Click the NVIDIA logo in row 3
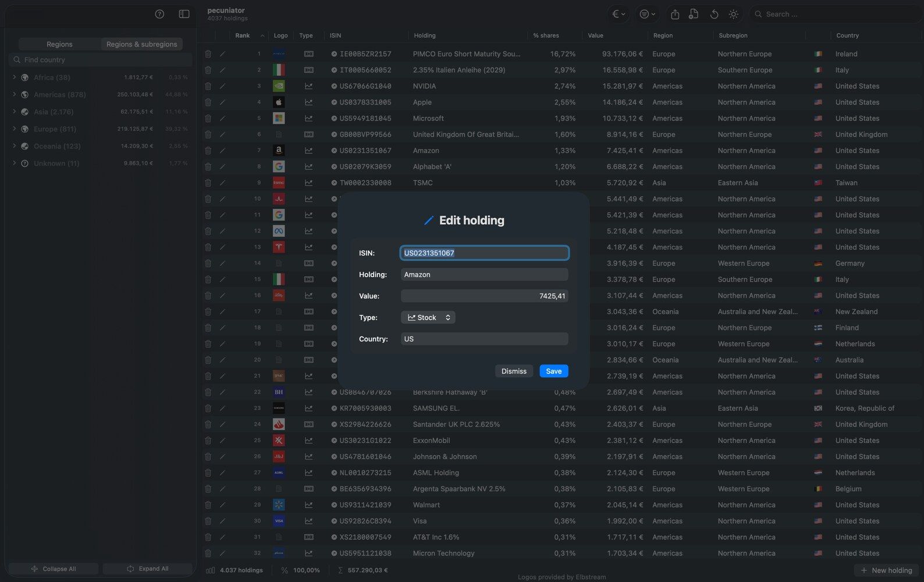 tap(279, 86)
